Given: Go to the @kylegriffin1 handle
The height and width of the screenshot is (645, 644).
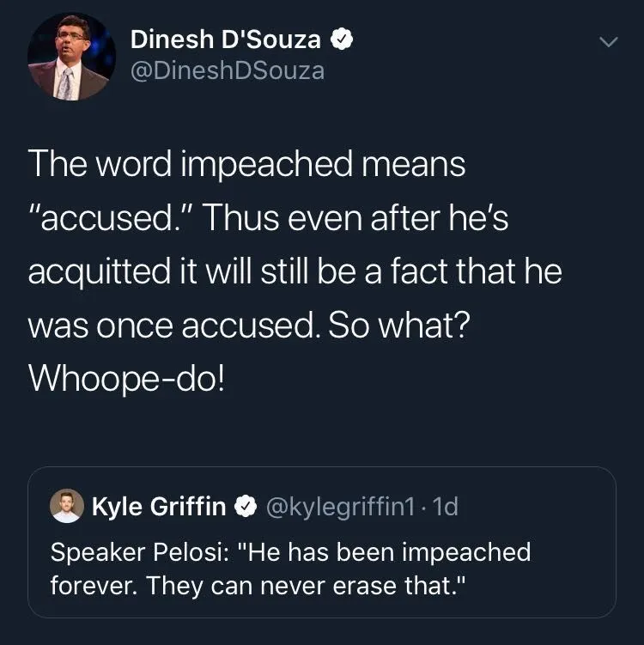Looking at the screenshot, I should click(x=341, y=508).
